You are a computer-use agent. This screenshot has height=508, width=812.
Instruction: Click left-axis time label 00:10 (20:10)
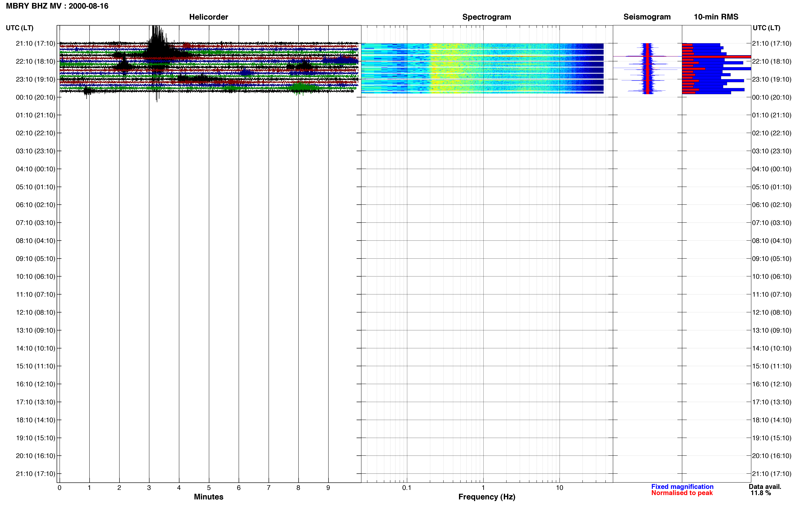point(36,97)
